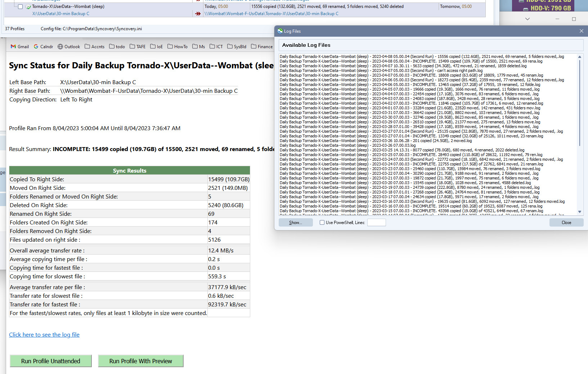
Task: Click the log list vertical scrollbar thumb
Action: point(580,102)
